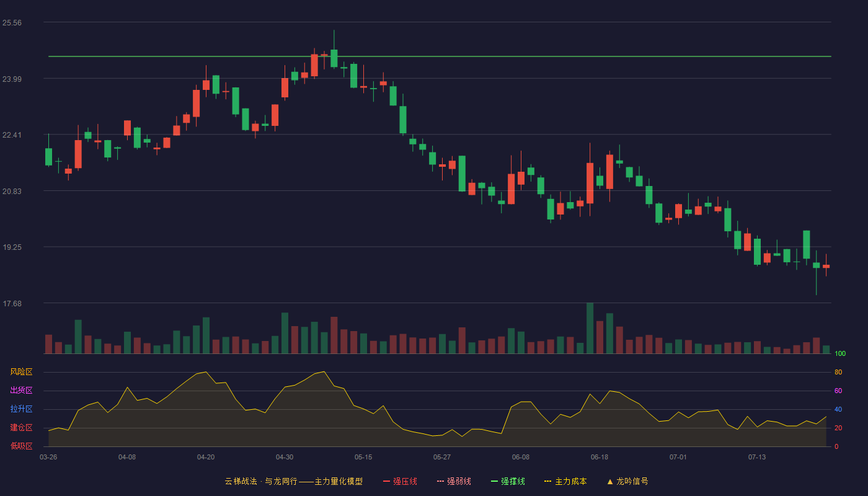Toggle the 强弱线 legend entry
The width and height of the screenshot is (868, 496).
coord(454,481)
